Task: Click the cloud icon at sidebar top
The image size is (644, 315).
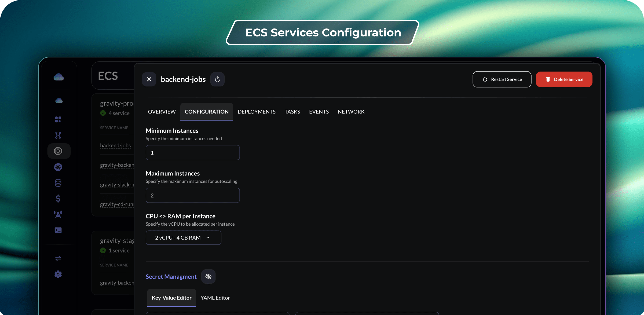Action: [58, 77]
